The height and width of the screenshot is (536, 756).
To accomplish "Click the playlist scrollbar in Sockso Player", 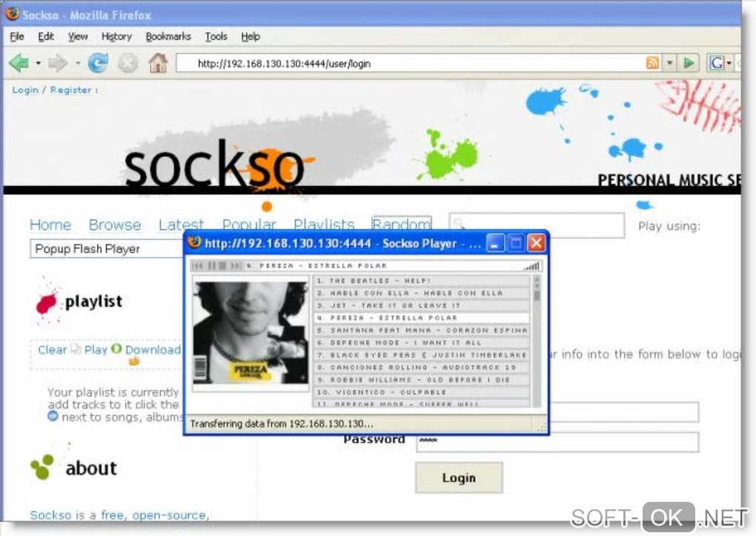I will point(536,341).
